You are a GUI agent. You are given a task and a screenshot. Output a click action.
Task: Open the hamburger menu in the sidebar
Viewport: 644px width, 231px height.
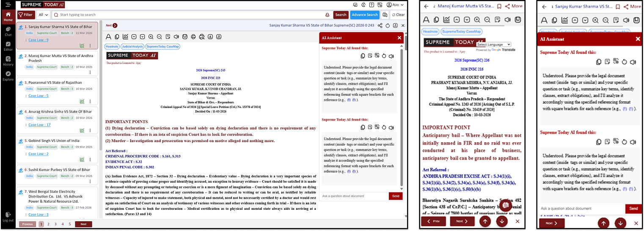[8, 5]
